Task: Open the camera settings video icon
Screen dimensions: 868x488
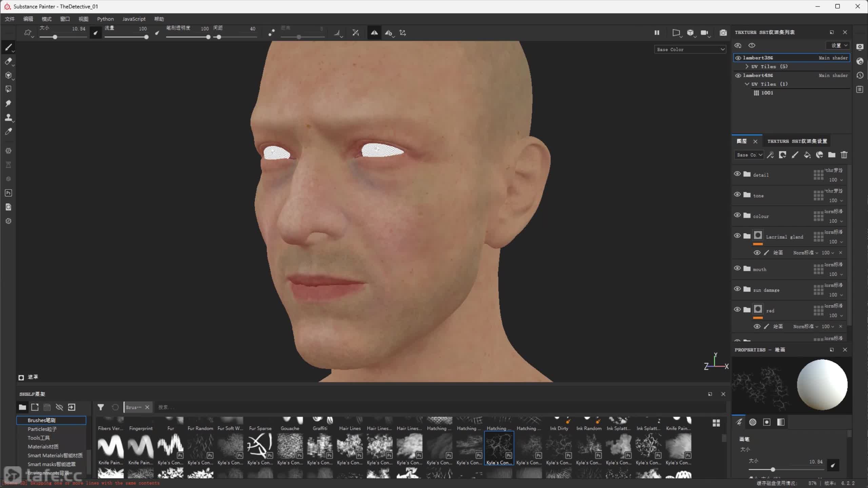Action: click(x=705, y=33)
